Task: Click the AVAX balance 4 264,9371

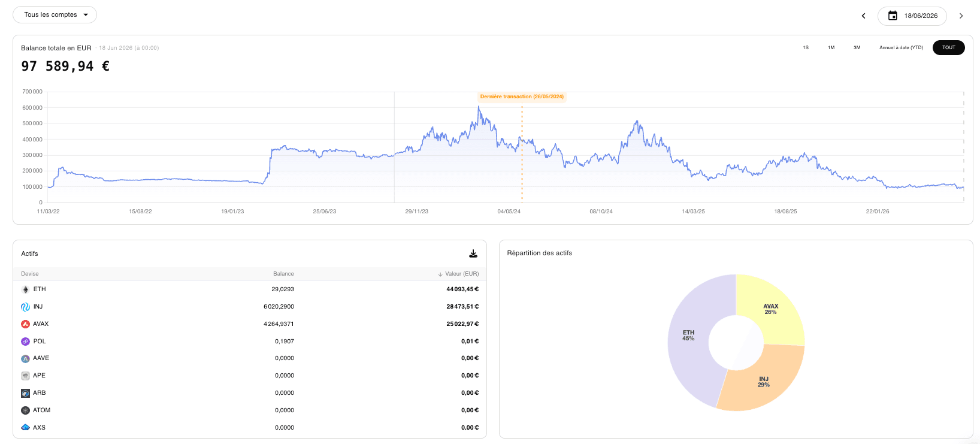Action: pyautogui.click(x=279, y=324)
